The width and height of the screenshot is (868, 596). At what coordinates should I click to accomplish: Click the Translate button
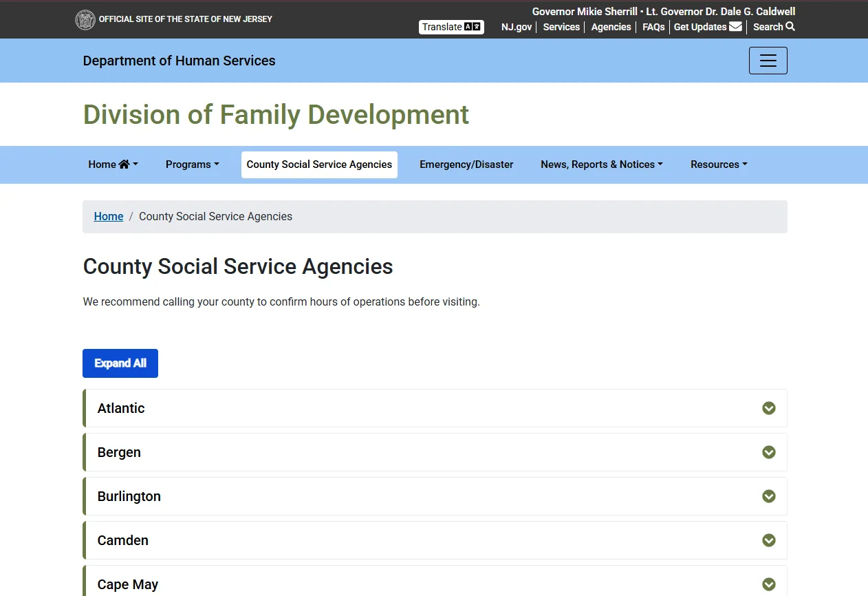click(x=451, y=27)
